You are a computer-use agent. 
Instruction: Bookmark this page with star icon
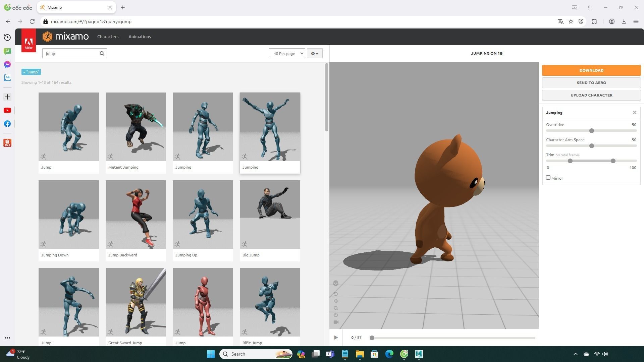click(x=571, y=21)
